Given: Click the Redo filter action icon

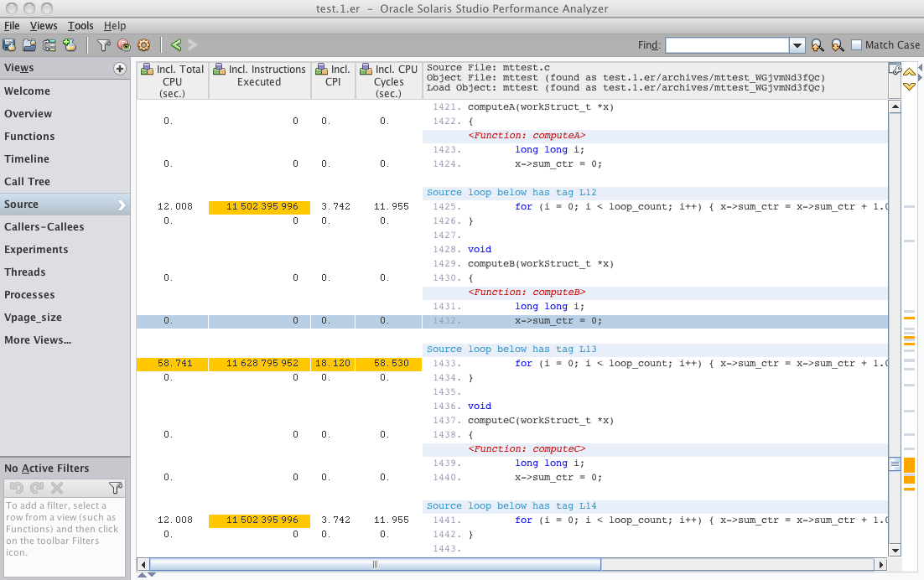Looking at the screenshot, I should (x=37, y=488).
